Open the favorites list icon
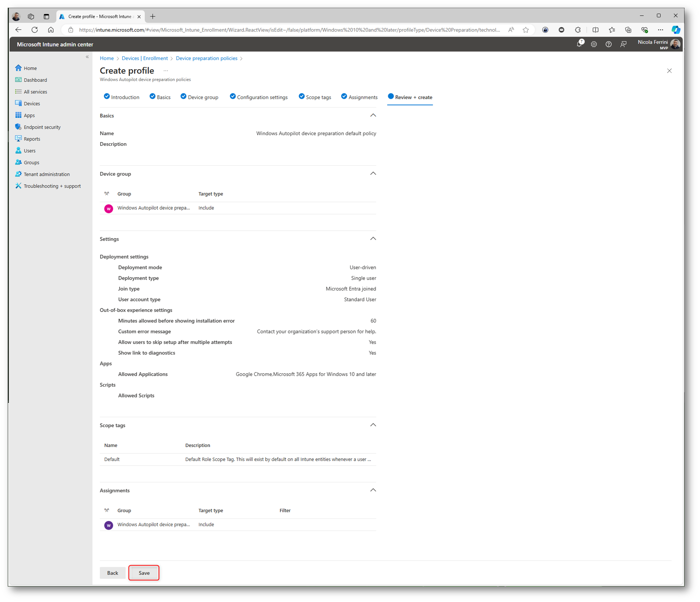This screenshot has height=602, width=700. [x=612, y=30]
